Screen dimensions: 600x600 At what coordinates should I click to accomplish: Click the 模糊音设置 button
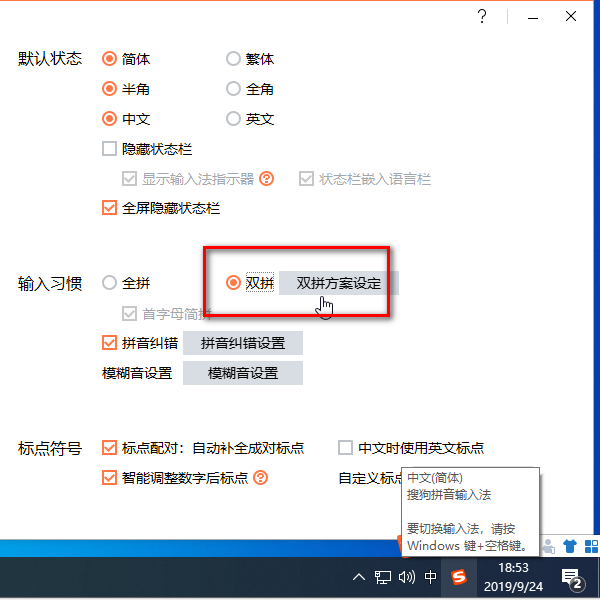click(x=243, y=373)
